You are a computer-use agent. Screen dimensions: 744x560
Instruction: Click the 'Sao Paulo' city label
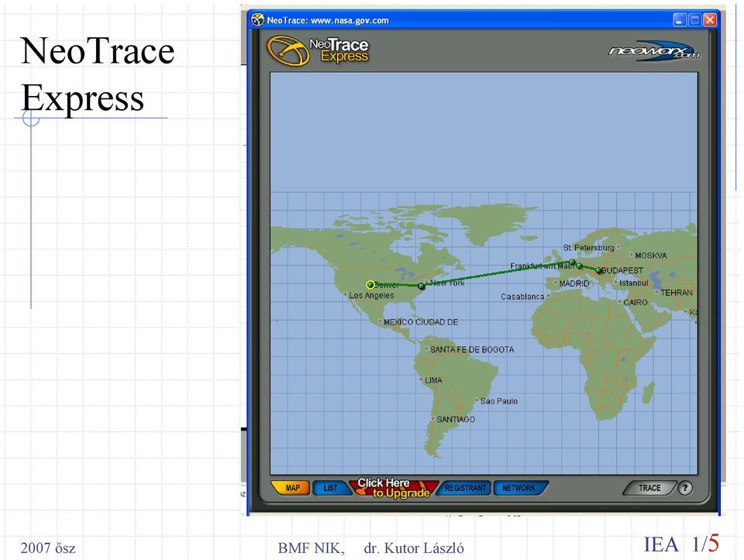click(498, 401)
